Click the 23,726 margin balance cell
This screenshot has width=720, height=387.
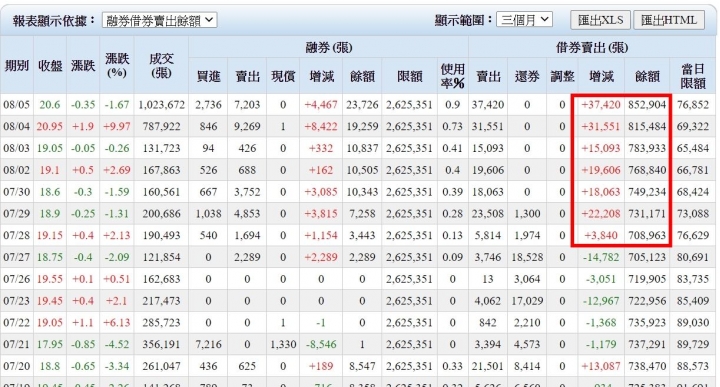point(362,105)
